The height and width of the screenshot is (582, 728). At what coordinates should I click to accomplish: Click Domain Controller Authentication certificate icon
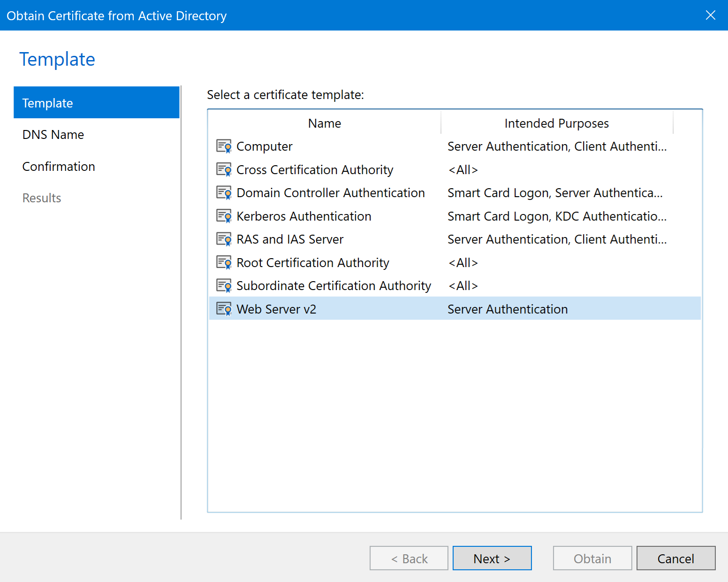pyautogui.click(x=224, y=193)
